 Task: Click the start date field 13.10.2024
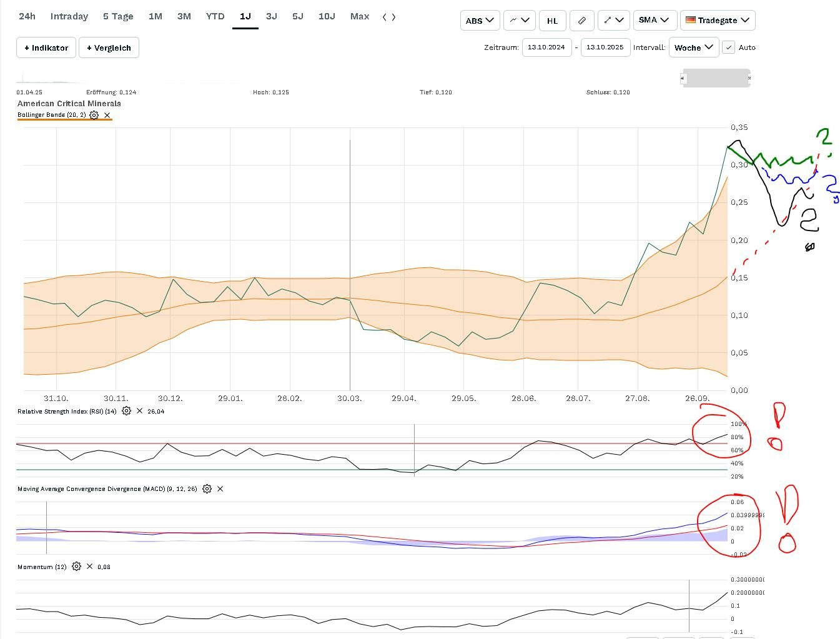pyautogui.click(x=546, y=47)
